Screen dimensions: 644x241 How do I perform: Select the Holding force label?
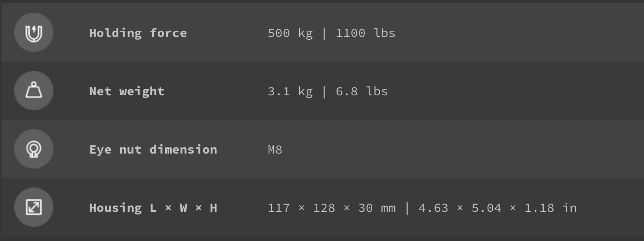(138, 33)
